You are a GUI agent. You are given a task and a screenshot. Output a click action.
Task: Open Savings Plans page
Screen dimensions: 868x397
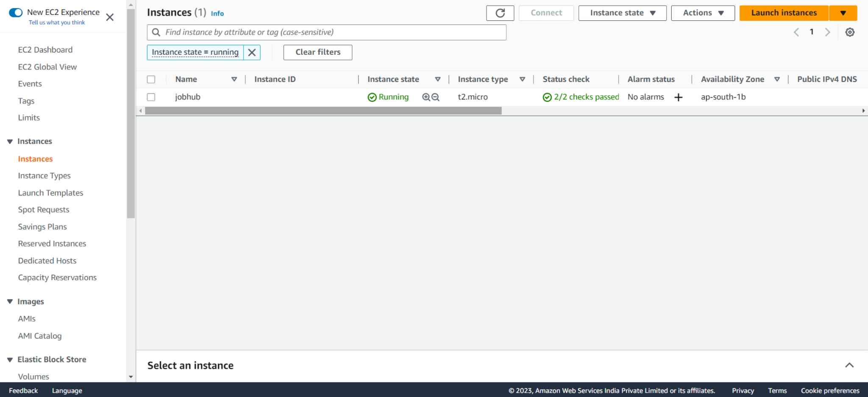click(42, 226)
